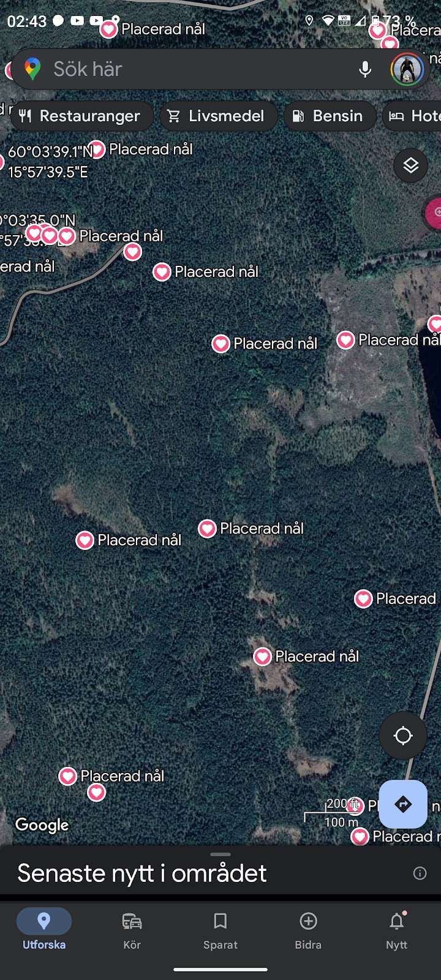
Task: Expand the Senaste nytt i området panel handle
Action: coord(221,854)
